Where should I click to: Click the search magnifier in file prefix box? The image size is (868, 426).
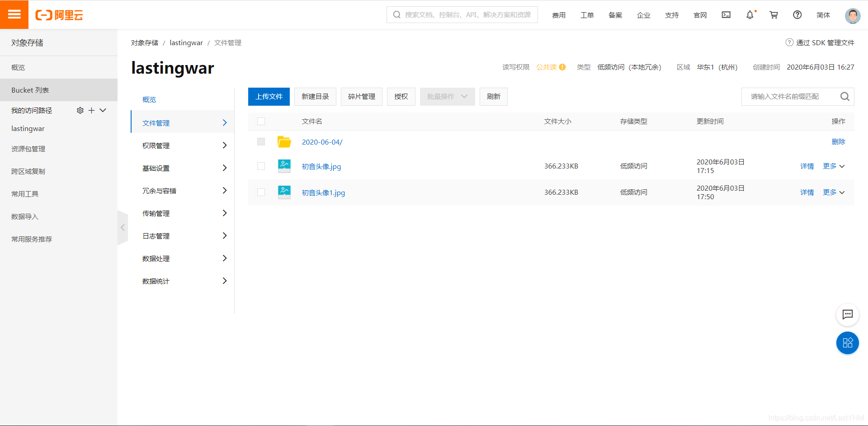pyautogui.click(x=844, y=97)
